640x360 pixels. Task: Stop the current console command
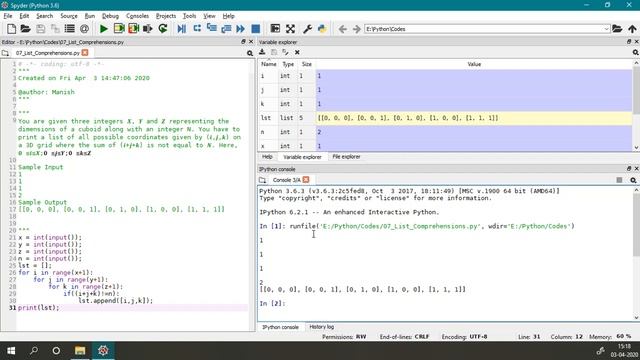619,180
